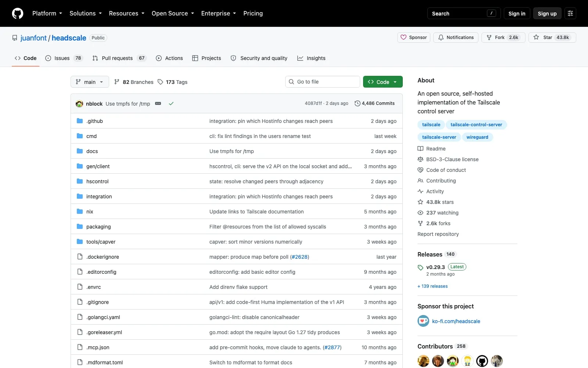Click the commit history clock icon

coord(357,103)
